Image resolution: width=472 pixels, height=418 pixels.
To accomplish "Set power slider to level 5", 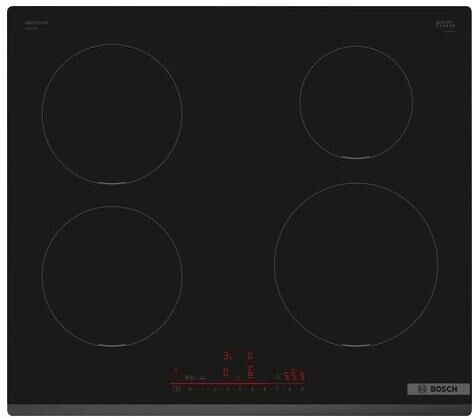I will point(252,389).
